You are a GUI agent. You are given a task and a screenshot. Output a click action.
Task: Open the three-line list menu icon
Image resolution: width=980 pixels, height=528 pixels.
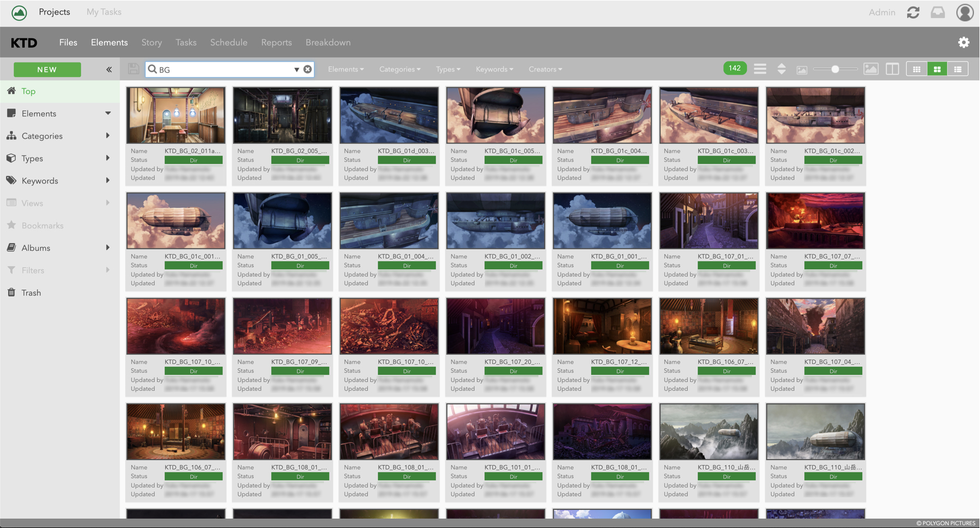coord(759,69)
